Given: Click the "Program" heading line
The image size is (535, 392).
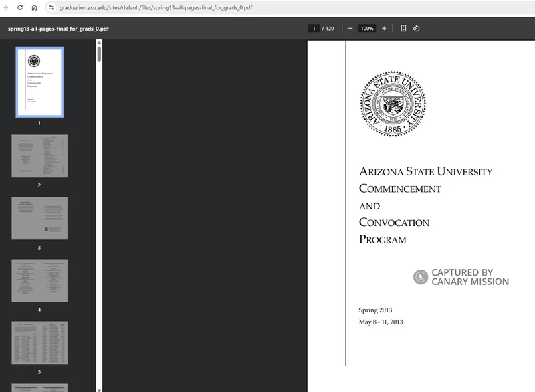Looking at the screenshot, I should tap(383, 239).
